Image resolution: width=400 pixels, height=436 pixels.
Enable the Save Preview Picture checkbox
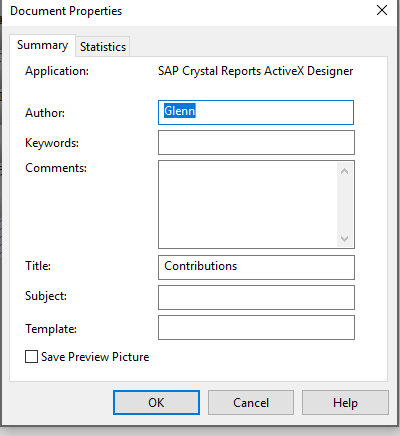[x=31, y=356]
